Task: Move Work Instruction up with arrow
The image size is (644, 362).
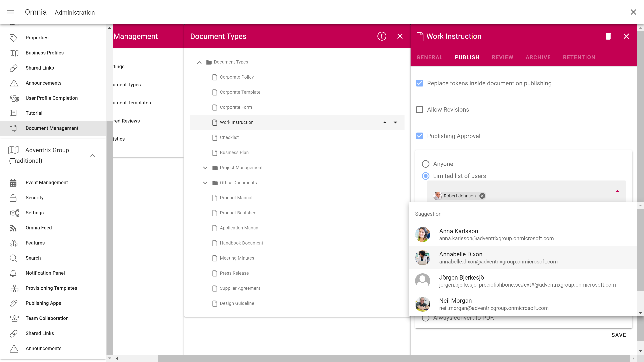Action: click(385, 122)
